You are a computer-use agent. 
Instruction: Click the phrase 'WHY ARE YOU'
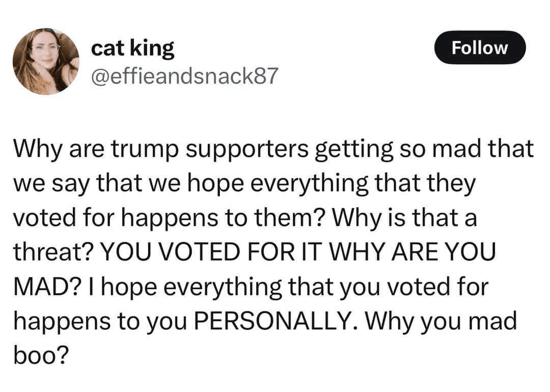pyautogui.click(x=413, y=252)
